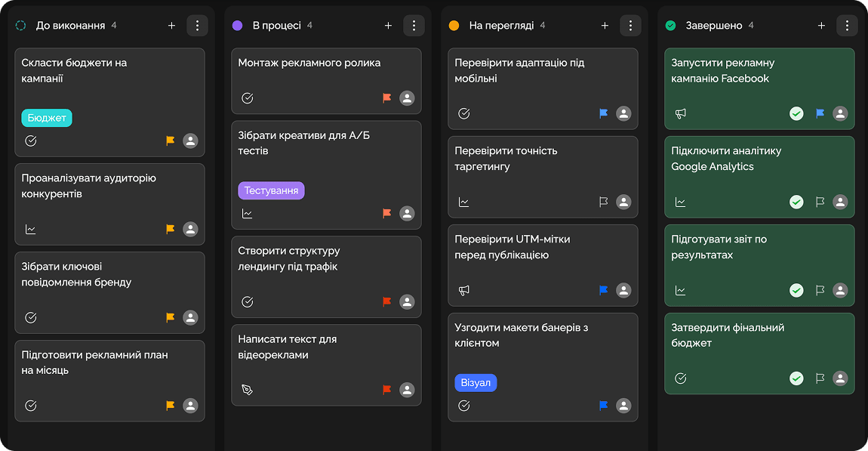Click blue flag on 'Перевірити адаптацію під мобільні' card

tap(604, 113)
